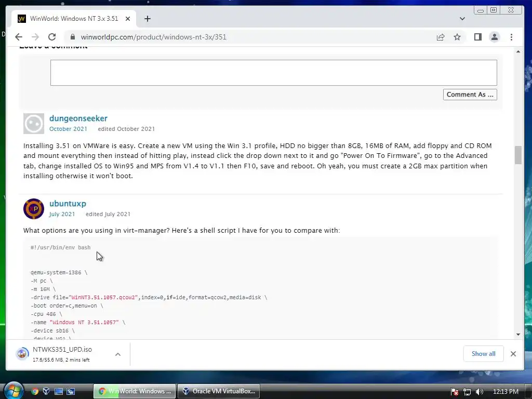The width and height of the screenshot is (532, 399).
Task: Open the October 2021 comment permalink
Action: 68,129
